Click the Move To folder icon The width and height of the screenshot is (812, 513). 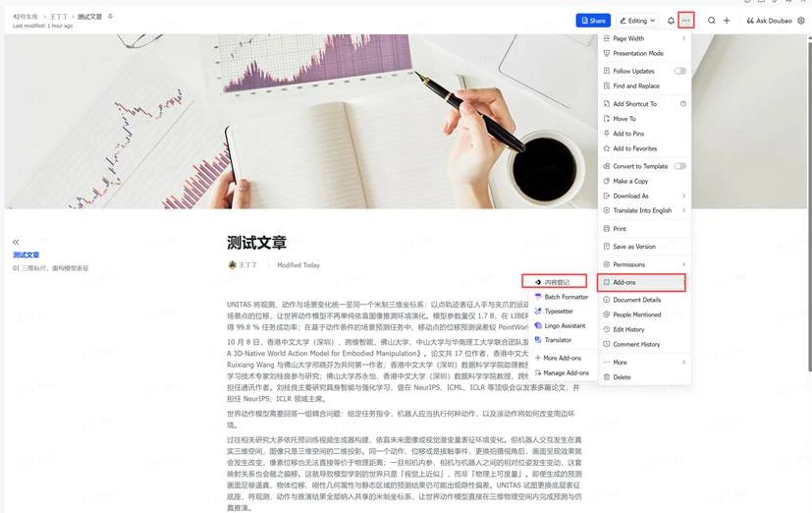point(607,119)
